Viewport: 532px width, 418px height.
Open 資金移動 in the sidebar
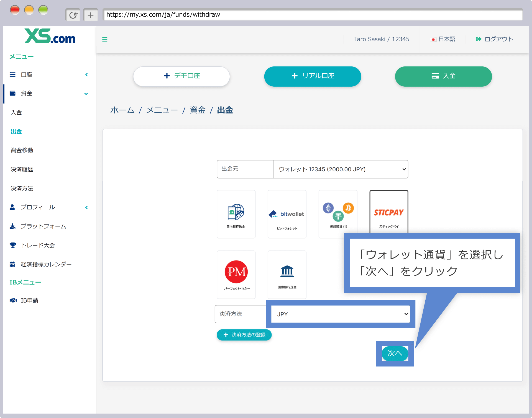click(x=22, y=150)
